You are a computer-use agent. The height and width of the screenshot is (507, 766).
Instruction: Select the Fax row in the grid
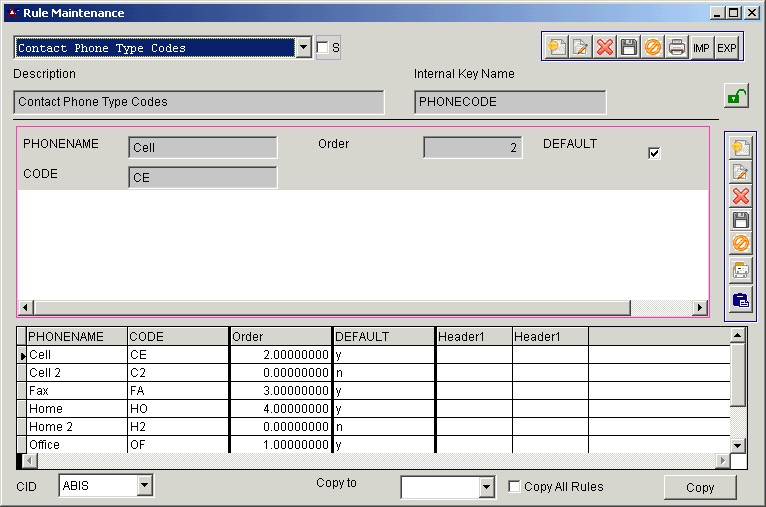(x=76, y=390)
